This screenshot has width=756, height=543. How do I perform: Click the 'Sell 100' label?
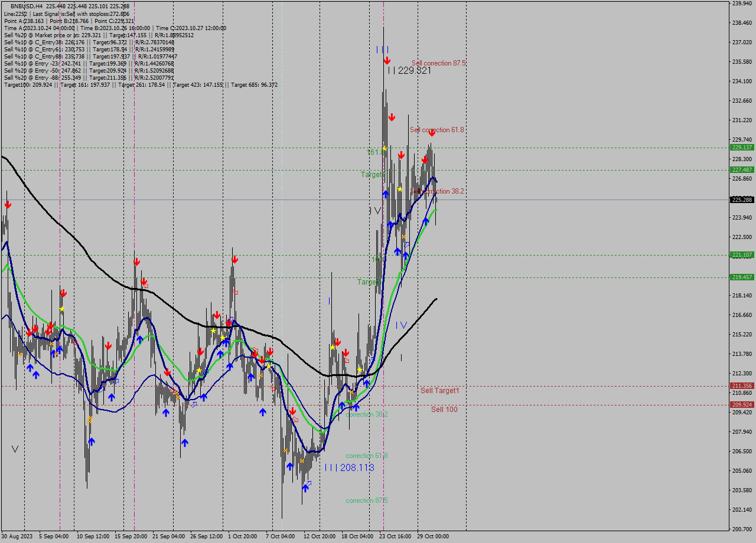[444, 410]
